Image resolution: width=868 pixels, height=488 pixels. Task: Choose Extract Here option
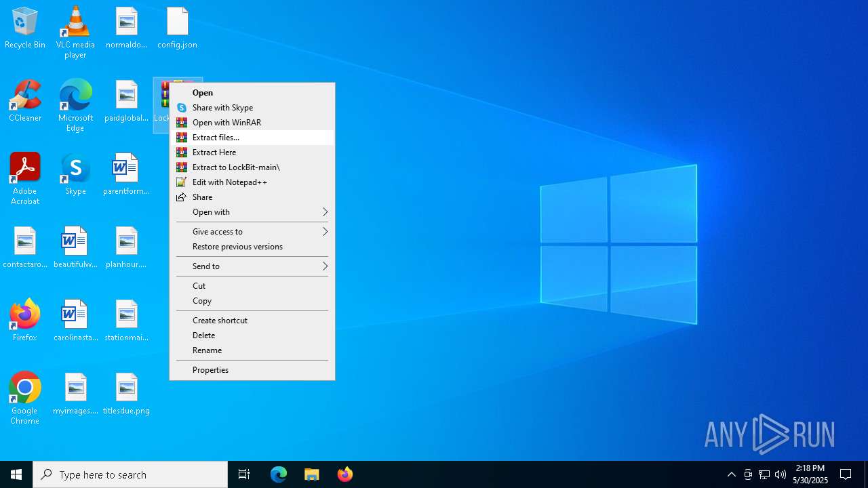point(252,152)
